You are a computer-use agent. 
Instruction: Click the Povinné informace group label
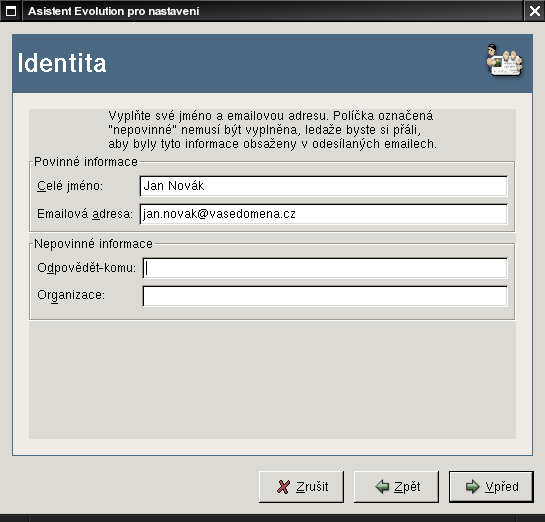click(86, 162)
